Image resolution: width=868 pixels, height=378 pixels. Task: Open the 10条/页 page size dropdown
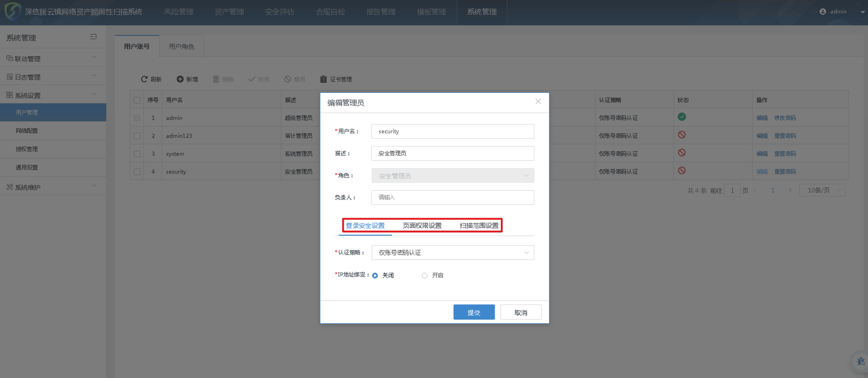coord(823,190)
